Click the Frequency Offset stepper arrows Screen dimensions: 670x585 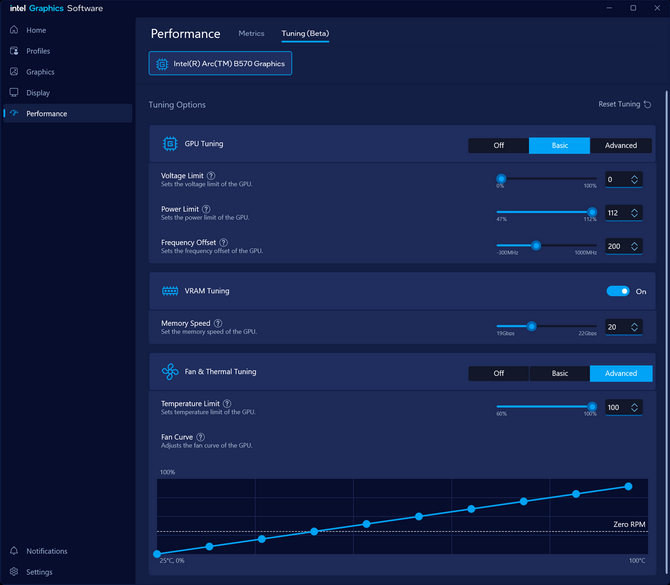[x=635, y=246]
